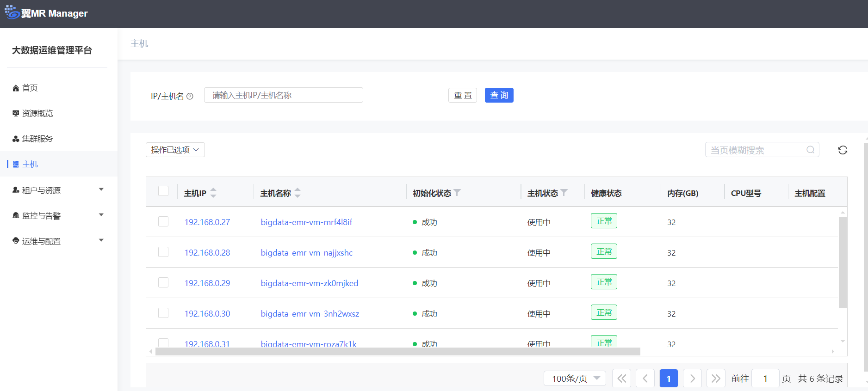Go to next page arrow
Screen dimensions: 868x391
[x=692, y=379]
